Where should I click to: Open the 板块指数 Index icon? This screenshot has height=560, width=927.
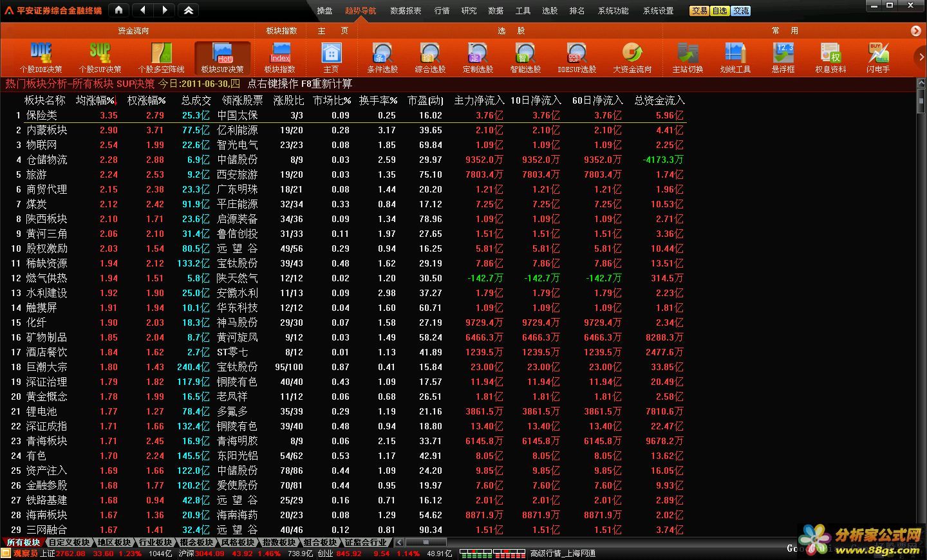tap(280, 57)
